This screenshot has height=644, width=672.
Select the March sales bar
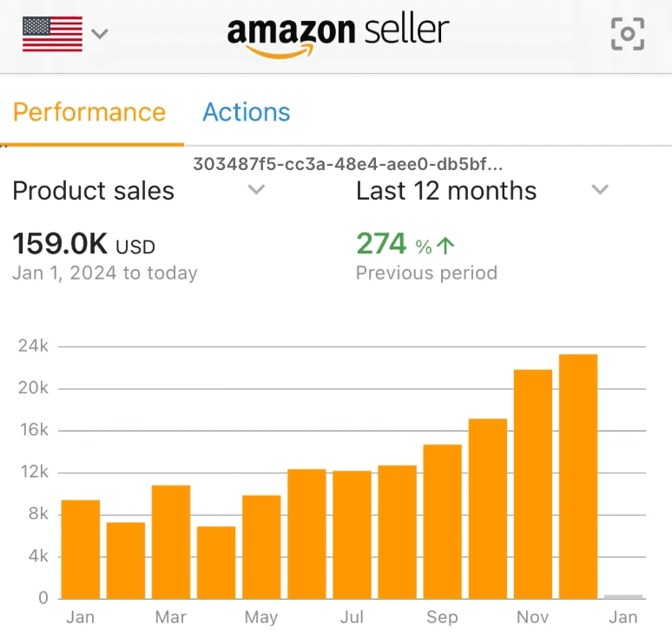coord(171,542)
